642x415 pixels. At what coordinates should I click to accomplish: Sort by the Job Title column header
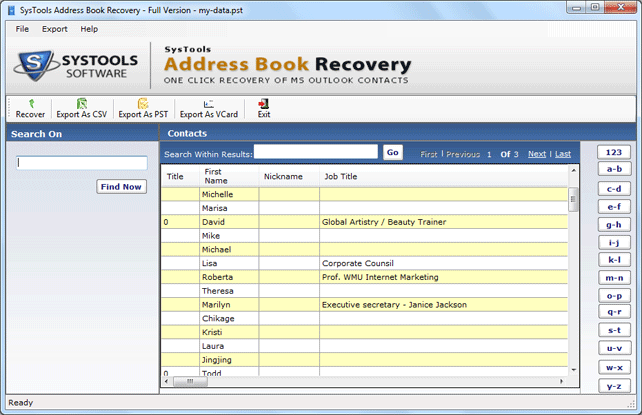click(x=443, y=176)
